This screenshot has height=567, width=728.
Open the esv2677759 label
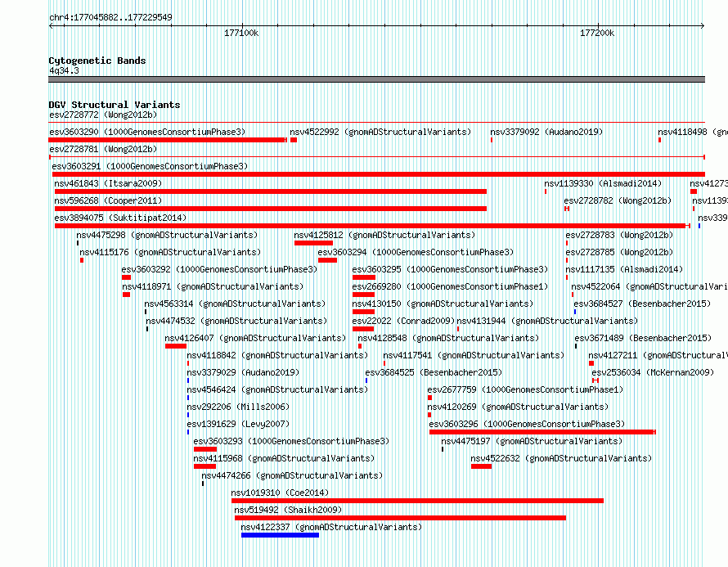click(525, 389)
